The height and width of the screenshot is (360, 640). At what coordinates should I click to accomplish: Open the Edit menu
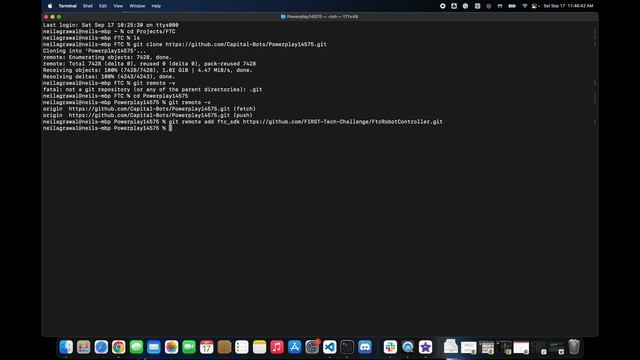(x=103, y=6)
